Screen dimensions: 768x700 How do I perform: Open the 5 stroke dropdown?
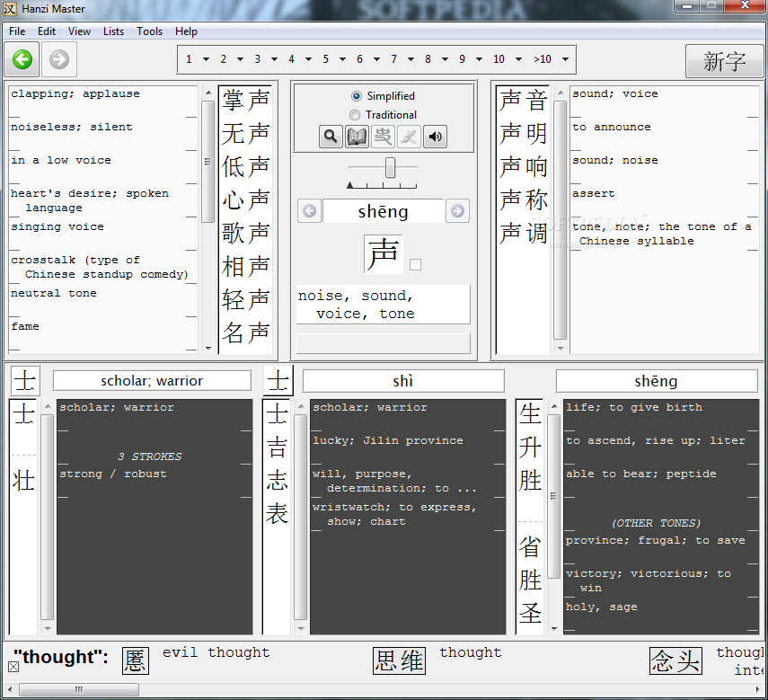coord(342,59)
